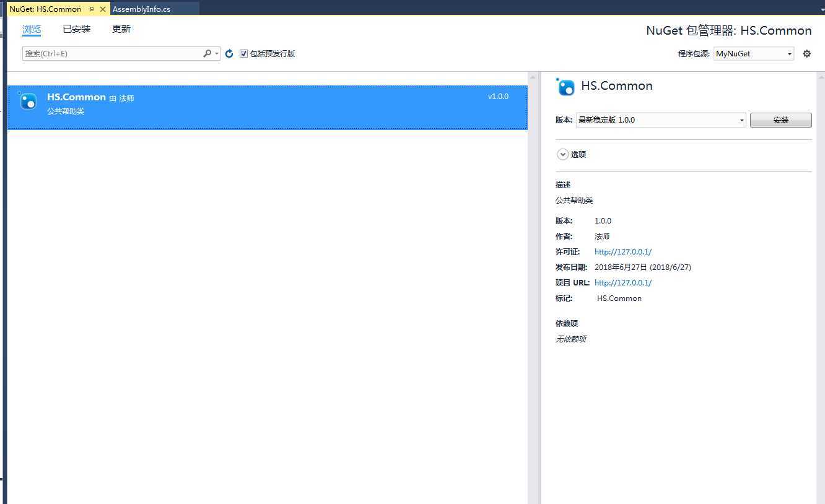Switch to the 已安装 tab
Image resolution: width=825 pixels, height=504 pixels.
[x=77, y=29]
